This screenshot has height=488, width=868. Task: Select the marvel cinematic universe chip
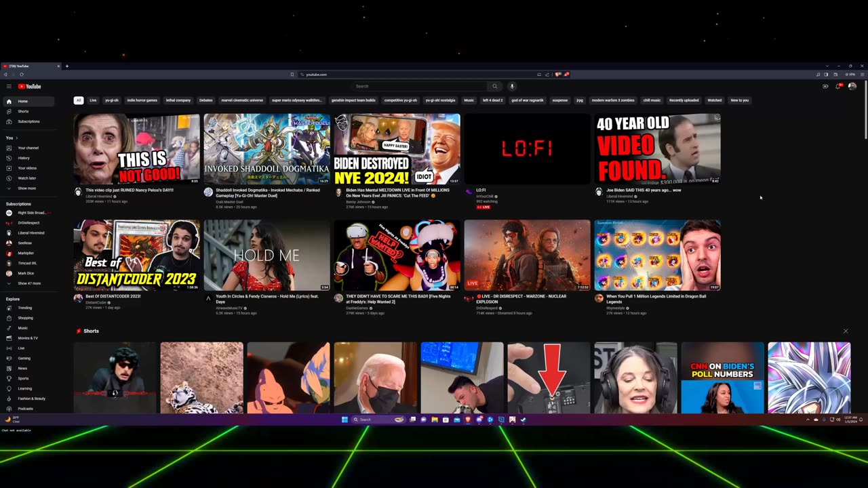[x=242, y=100]
